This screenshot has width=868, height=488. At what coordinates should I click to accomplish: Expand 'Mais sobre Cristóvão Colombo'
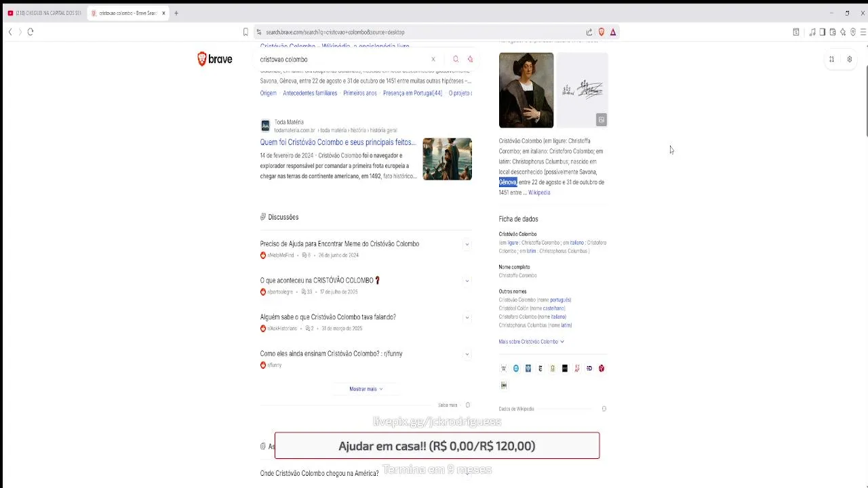532,342
